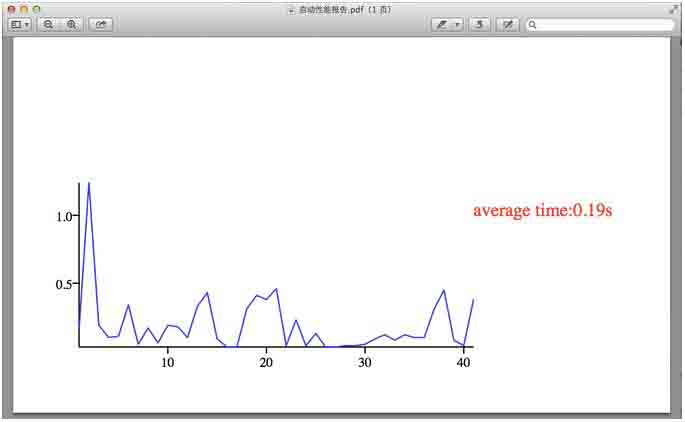
Task: Click the y-axis label 1.0
Action: click(64, 216)
